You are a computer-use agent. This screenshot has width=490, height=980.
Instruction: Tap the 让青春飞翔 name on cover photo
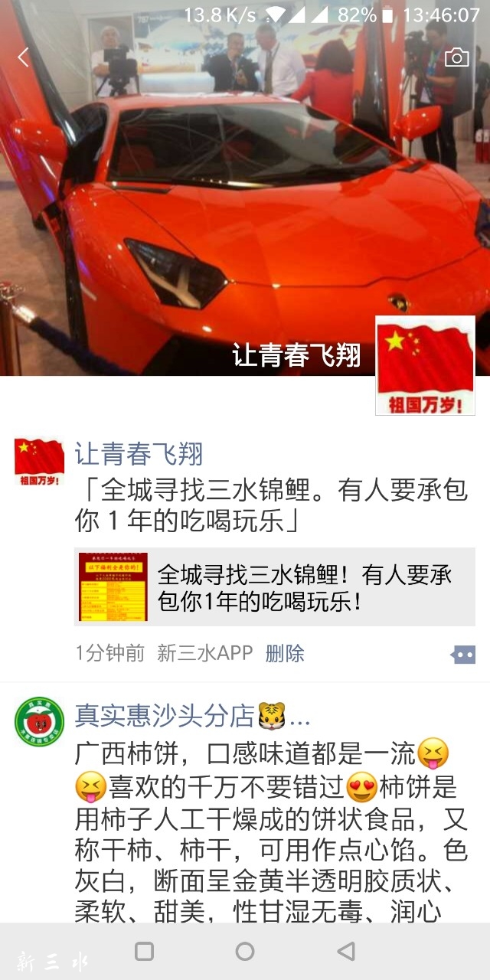[x=297, y=355]
